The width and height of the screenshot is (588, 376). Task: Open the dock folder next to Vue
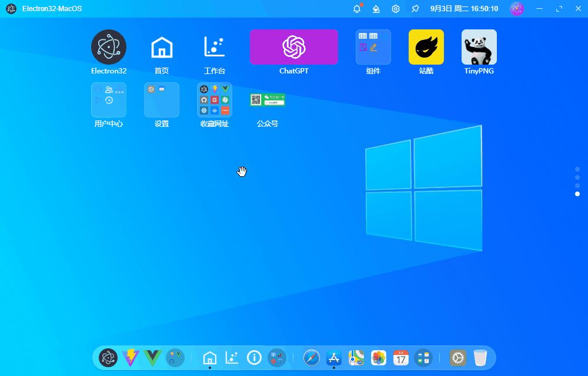(175, 358)
